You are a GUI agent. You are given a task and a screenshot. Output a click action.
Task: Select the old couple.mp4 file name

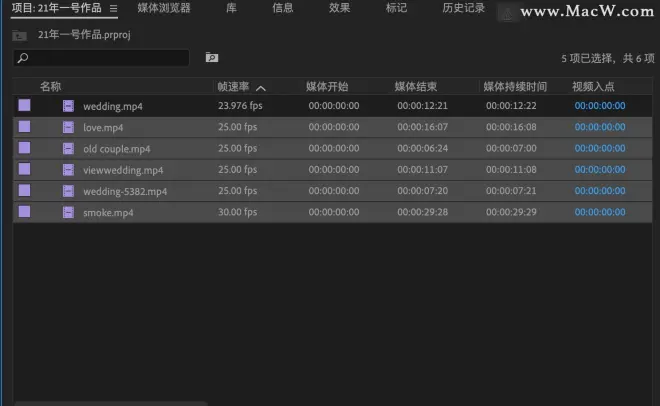pyautogui.click(x=117, y=149)
